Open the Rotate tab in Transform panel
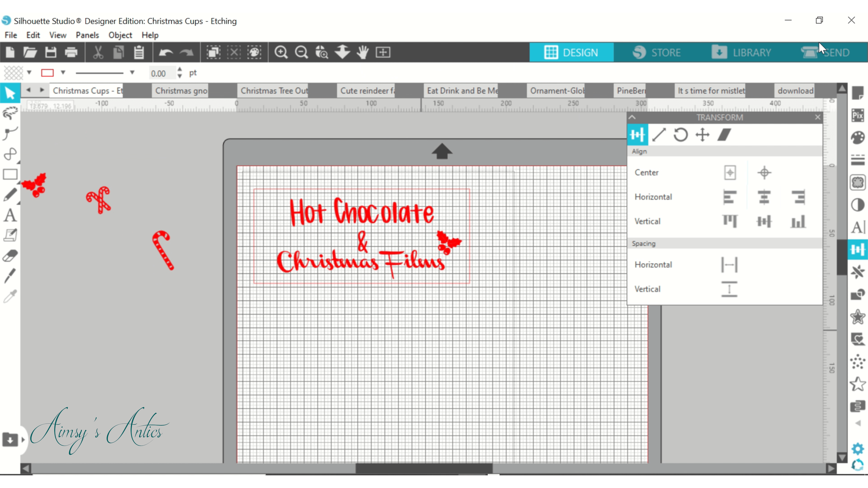 [x=680, y=135]
